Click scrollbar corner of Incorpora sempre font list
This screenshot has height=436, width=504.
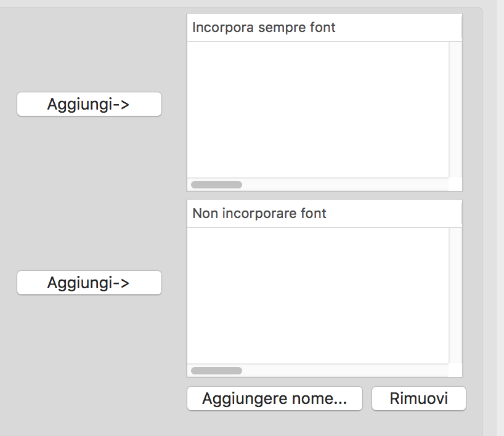455,185
